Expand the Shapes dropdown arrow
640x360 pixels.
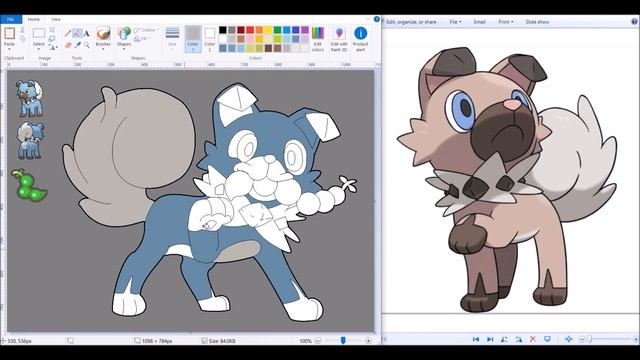click(x=124, y=49)
